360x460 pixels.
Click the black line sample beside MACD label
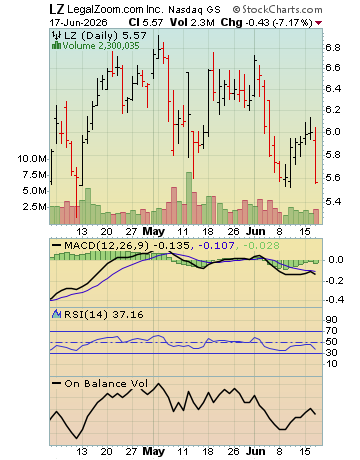point(57,246)
